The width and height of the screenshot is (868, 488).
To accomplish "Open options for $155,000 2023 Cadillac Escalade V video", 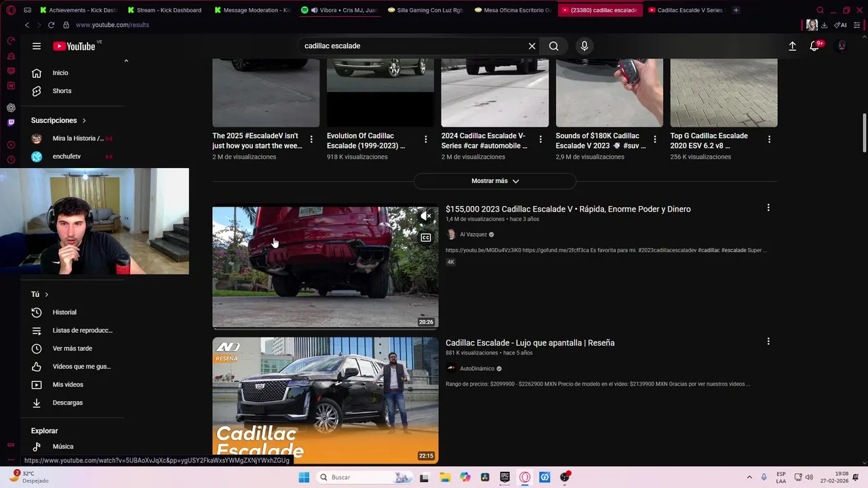I will click(768, 208).
